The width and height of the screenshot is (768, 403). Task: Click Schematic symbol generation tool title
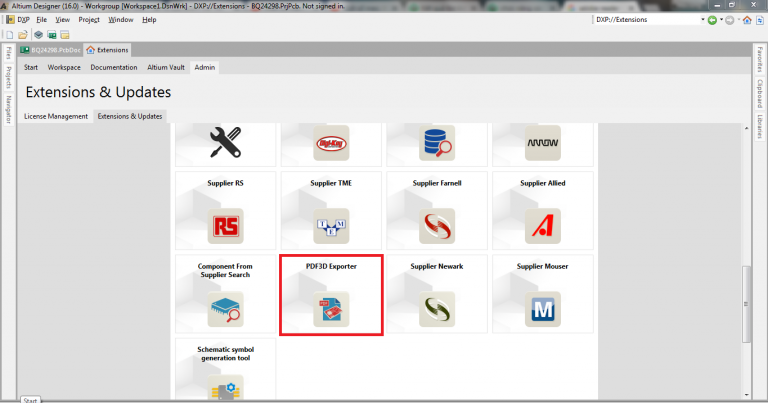pyautogui.click(x=225, y=354)
